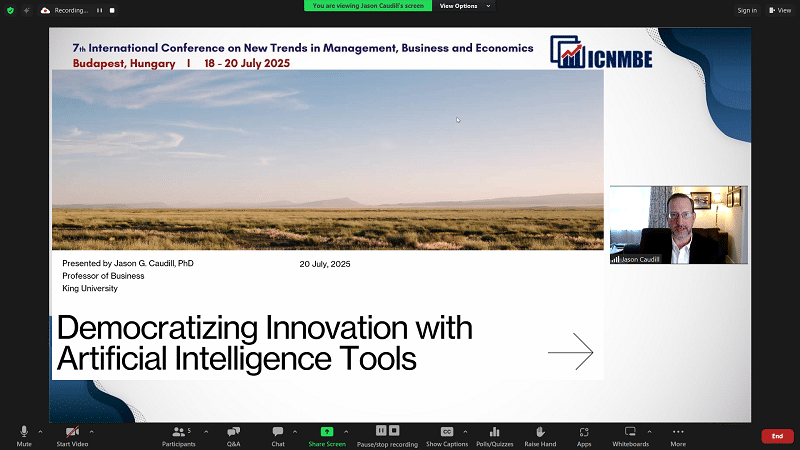Stop the recording in the top bar
This screenshot has height=450, width=800.
pos(112,10)
